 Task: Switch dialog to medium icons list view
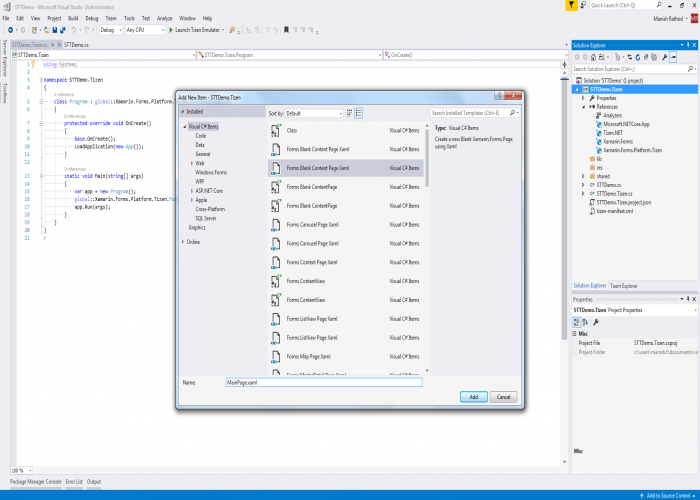(x=358, y=114)
